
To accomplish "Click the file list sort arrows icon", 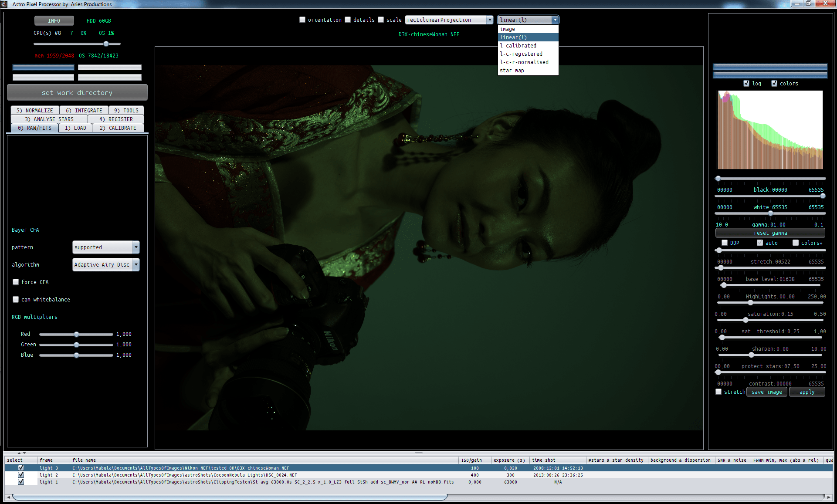I will click(21, 453).
